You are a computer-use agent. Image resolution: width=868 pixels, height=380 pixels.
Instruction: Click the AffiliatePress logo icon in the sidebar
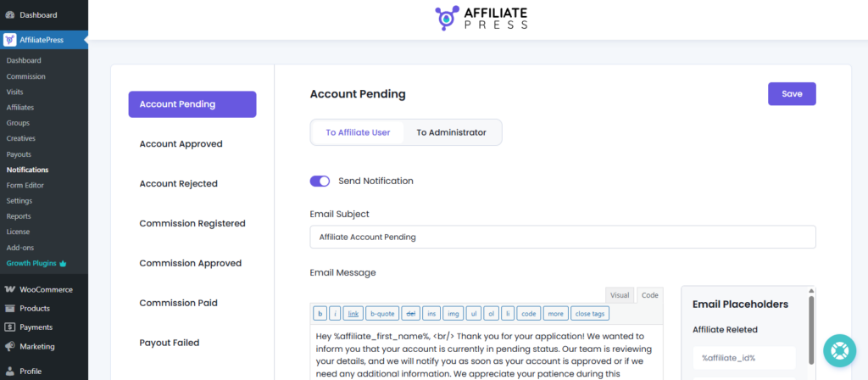(10, 39)
